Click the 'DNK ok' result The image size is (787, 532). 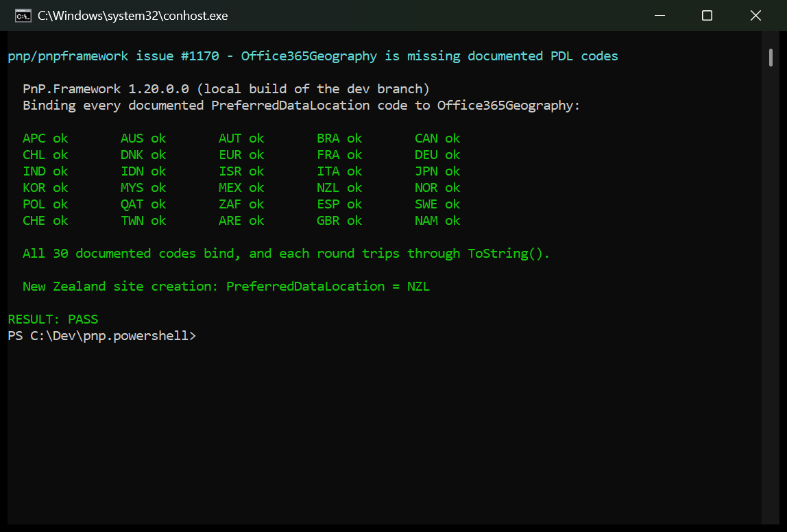pyautogui.click(x=143, y=154)
